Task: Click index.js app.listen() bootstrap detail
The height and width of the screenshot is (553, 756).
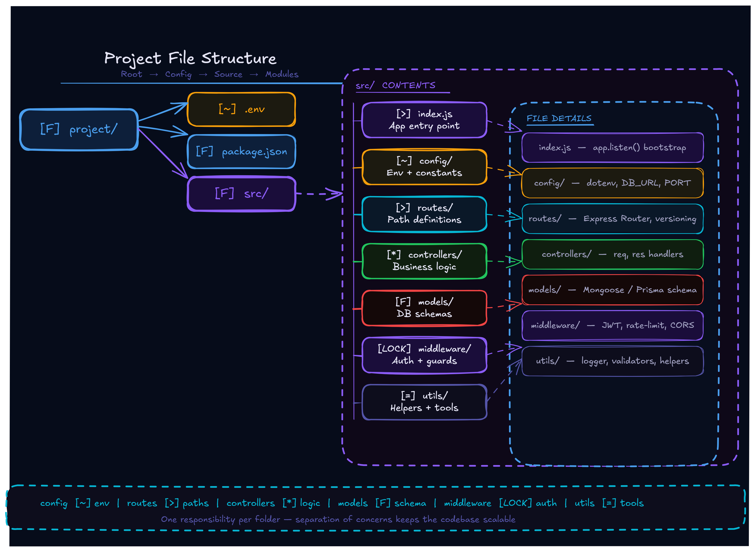Action: (612, 148)
